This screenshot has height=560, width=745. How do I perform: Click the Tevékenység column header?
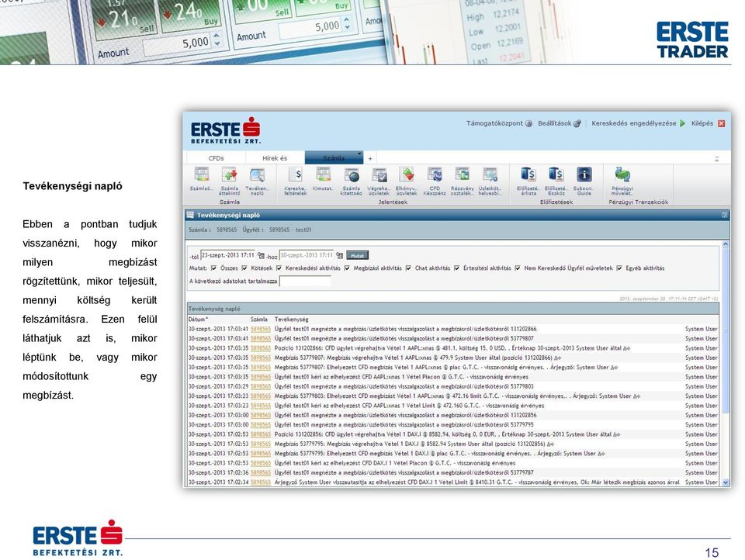point(291,320)
